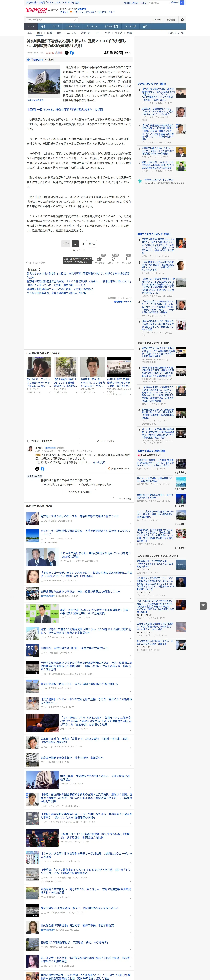Open article 中国外相、安保会議で対日批判
Viewport: 210px width, 980px height.
click(x=75, y=648)
